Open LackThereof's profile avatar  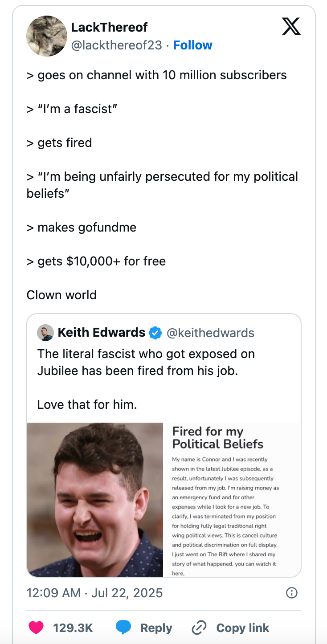coord(47,36)
